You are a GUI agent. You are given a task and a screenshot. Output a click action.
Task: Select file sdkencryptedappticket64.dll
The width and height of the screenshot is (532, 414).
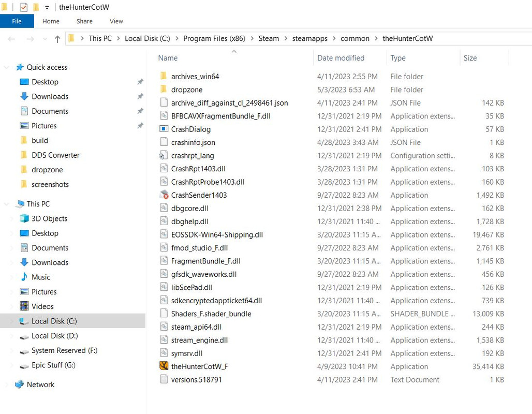click(x=216, y=300)
